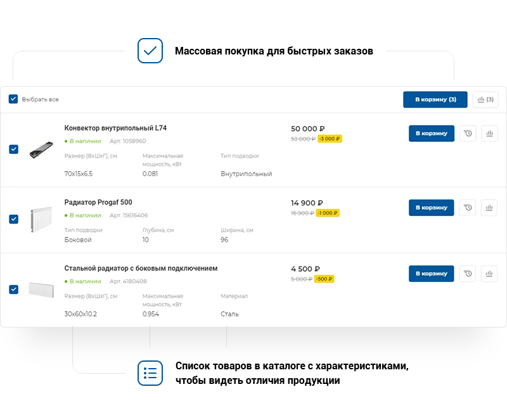Toggle the Выбрать все checkbox
The image size is (507, 420).
[13, 99]
